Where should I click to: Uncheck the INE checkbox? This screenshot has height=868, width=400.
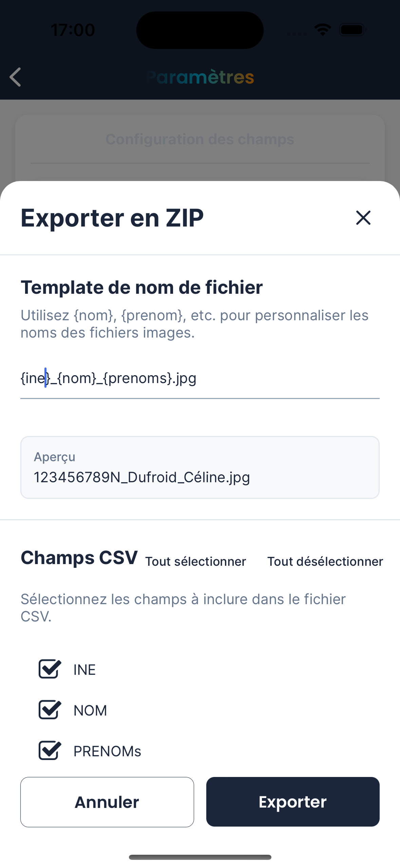coord(50,669)
